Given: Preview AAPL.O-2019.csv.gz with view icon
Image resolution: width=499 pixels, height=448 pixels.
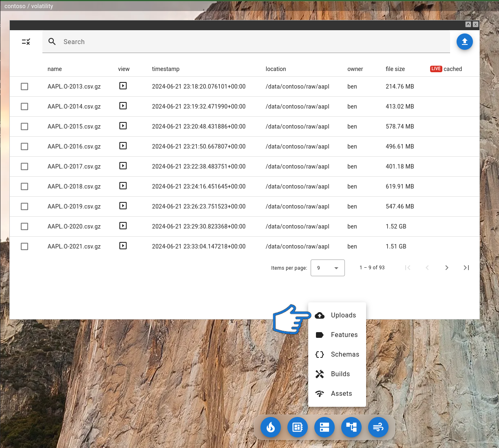Looking at the screenshot, I should click(123, 206).
